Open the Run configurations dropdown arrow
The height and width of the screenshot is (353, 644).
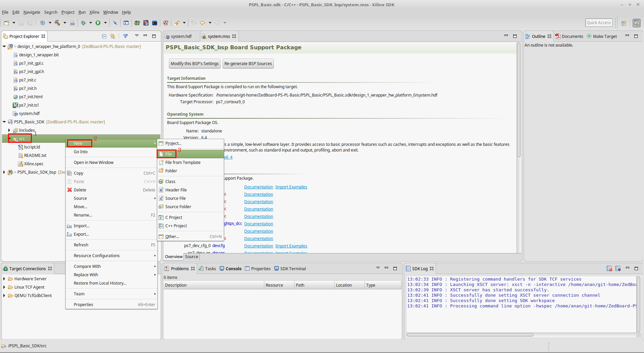coord(105,23)
